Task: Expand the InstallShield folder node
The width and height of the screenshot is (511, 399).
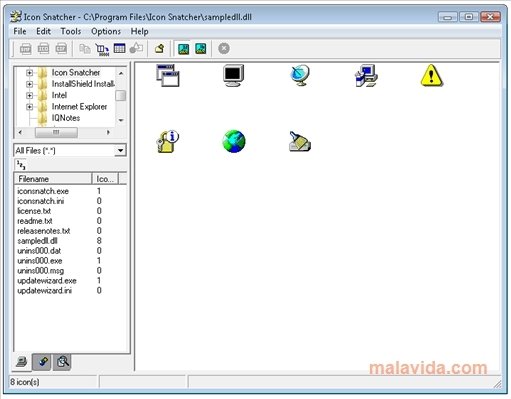Action: click(29, 84)
